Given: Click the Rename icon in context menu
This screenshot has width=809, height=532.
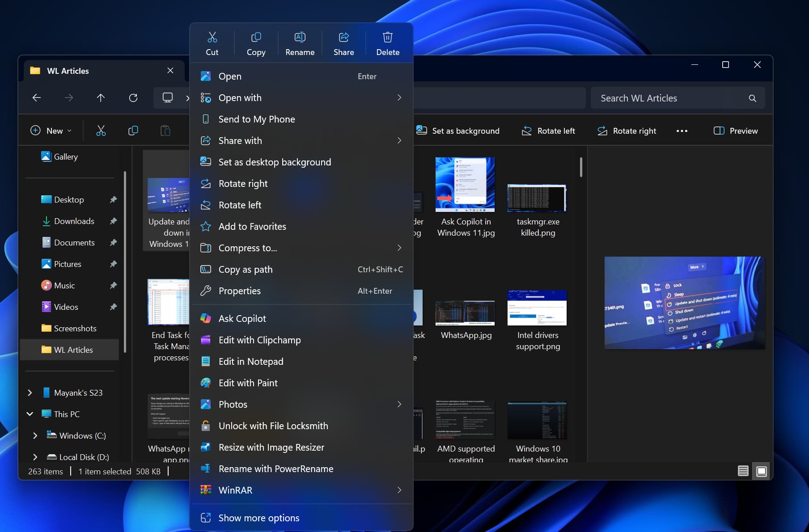Looking at the screenshot, I should point(300,43).
